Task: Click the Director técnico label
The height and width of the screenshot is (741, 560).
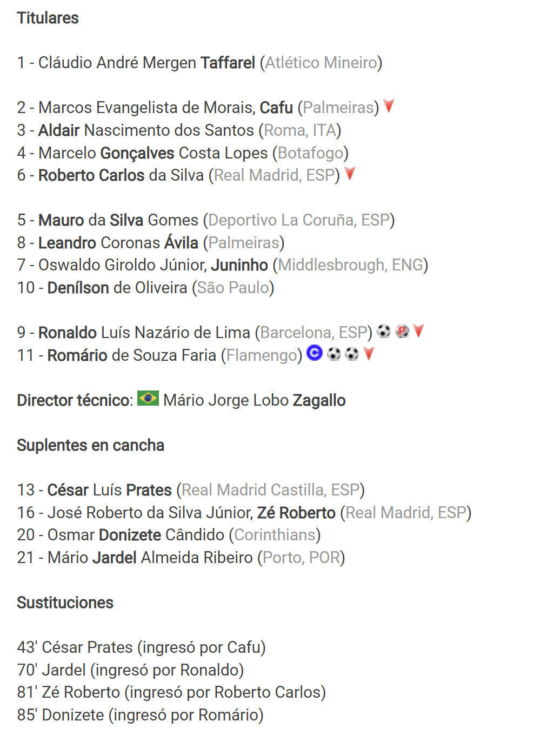Action: 75,400
